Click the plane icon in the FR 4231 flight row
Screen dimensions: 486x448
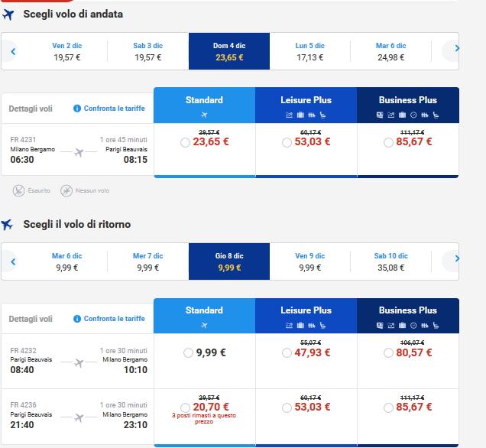pos(79,154)
